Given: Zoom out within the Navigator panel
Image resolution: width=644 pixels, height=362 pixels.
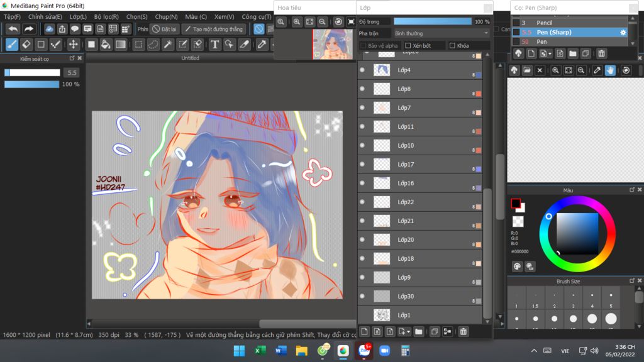Looking at the screenshot, I should 323,22.
